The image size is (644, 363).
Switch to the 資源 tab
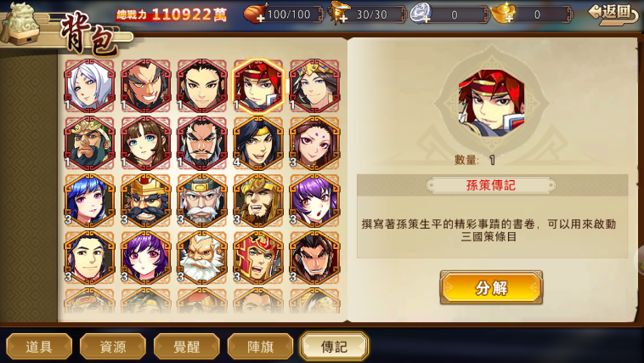point(113,347)
